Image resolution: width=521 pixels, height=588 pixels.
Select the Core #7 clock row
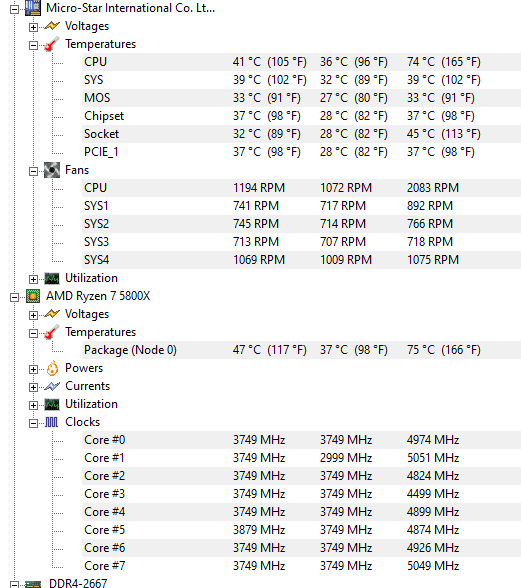(x=301, y=566)
